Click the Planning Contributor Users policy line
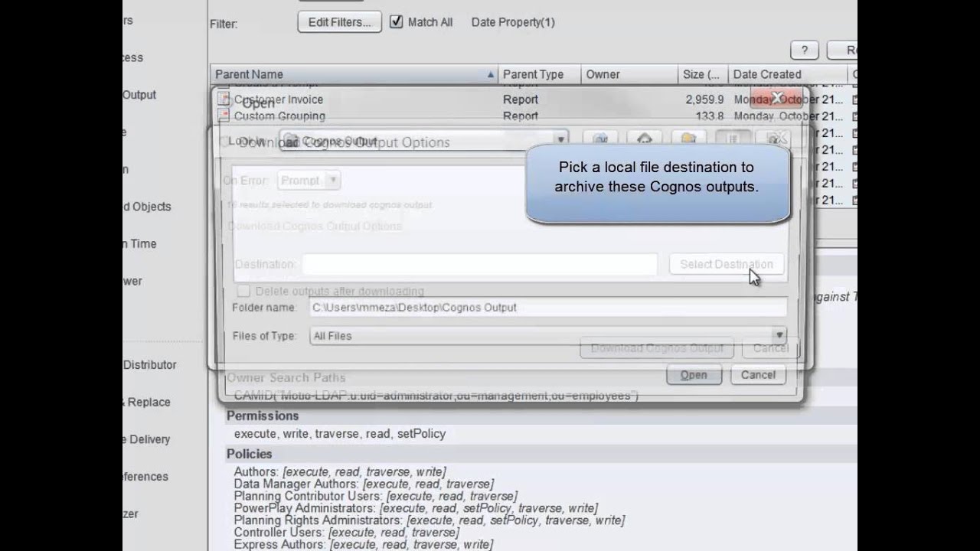980x551 pixels. [376, 496]
